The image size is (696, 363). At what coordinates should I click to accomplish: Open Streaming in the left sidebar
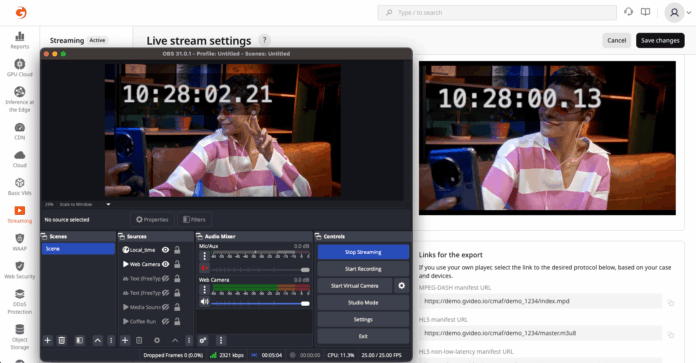20,214
